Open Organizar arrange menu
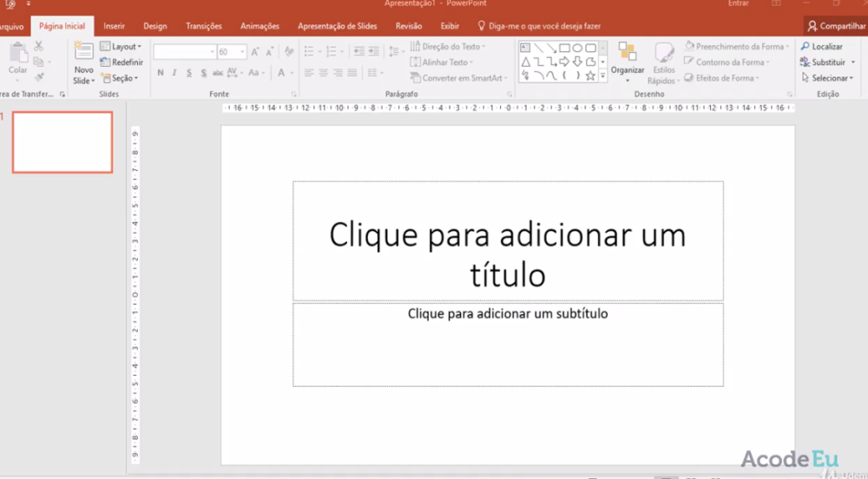The height and width of the screenshot is (479, 868). pos(628,62)
